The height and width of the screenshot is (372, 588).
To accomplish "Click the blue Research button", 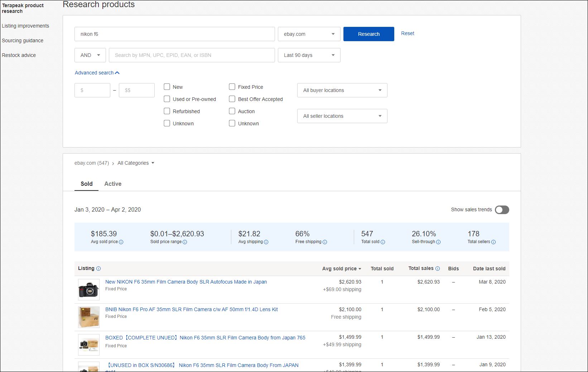I will 369,34.
